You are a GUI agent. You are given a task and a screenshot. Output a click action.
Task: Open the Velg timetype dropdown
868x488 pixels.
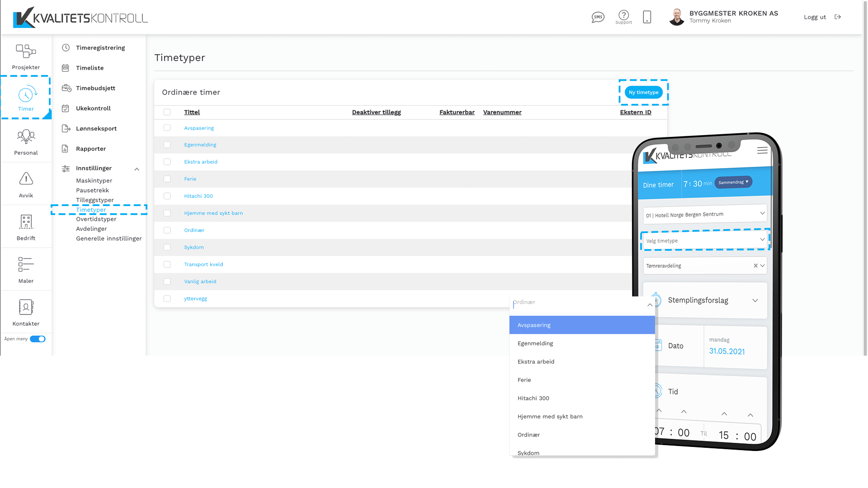point(705,240)
